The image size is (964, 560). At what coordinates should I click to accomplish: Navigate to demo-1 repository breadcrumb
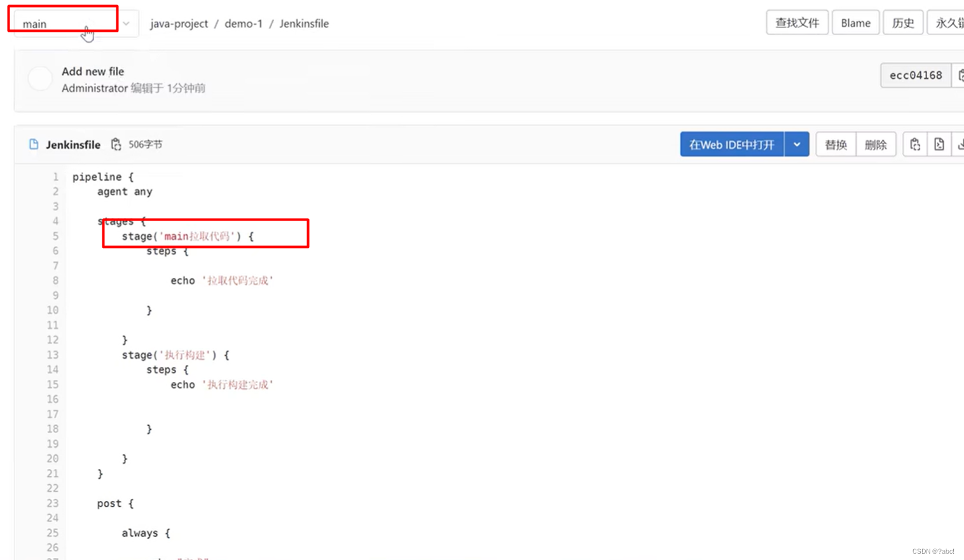click(244, 24)
